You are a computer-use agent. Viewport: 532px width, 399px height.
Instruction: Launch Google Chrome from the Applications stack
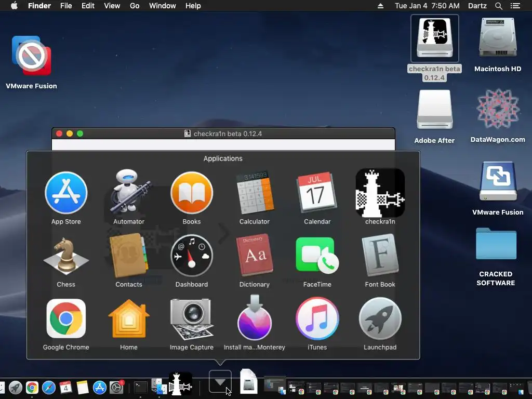(x=66, y=319)
